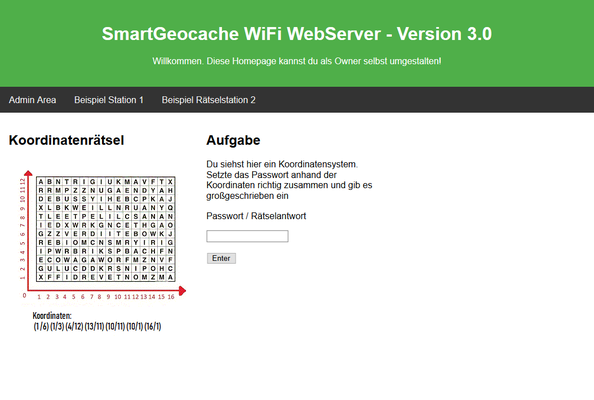Click the 'Willkommen. Diese Homepage' subtitle
This screenshot has height=400, width=594.
point(297,61)
